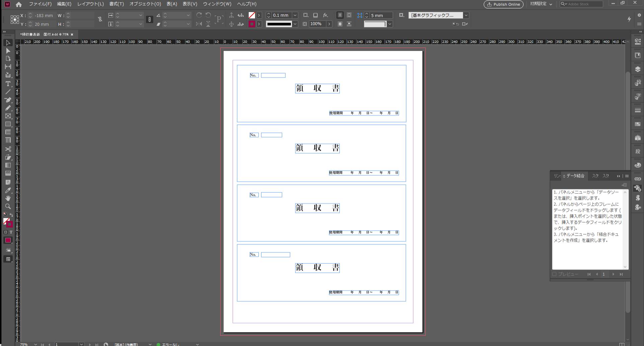644x346 pixels.
Task: Click the rotate 90° clockwise icon
Action: tap(199, 15)
